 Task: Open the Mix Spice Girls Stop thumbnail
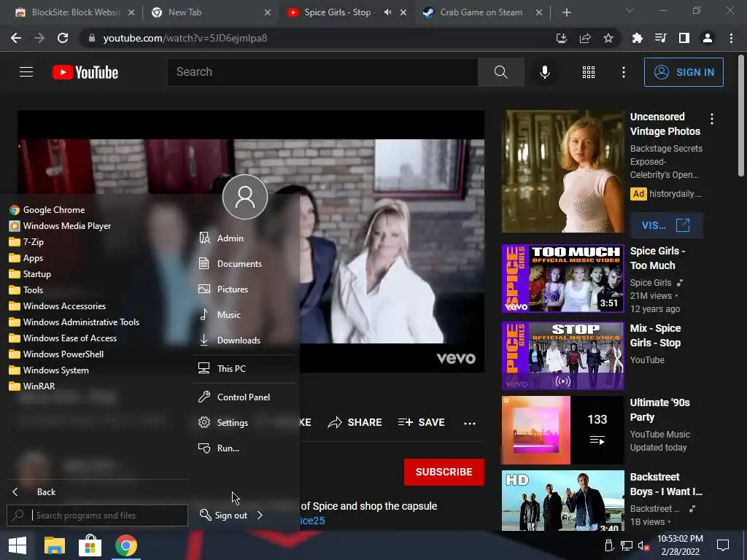562,356
